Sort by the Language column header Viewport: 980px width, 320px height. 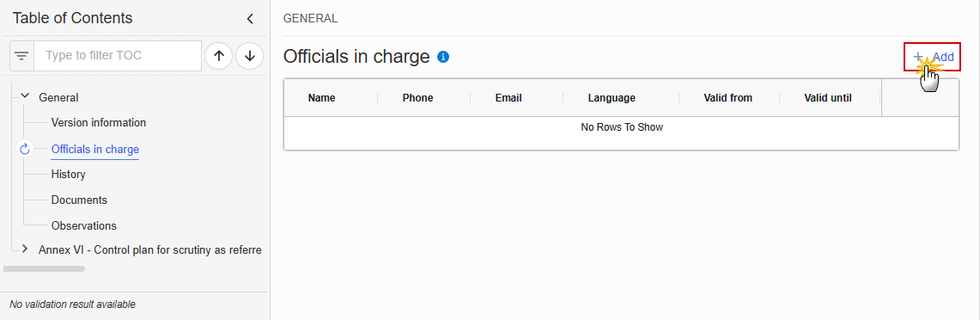pyautogui.click(x=612, y=98)
